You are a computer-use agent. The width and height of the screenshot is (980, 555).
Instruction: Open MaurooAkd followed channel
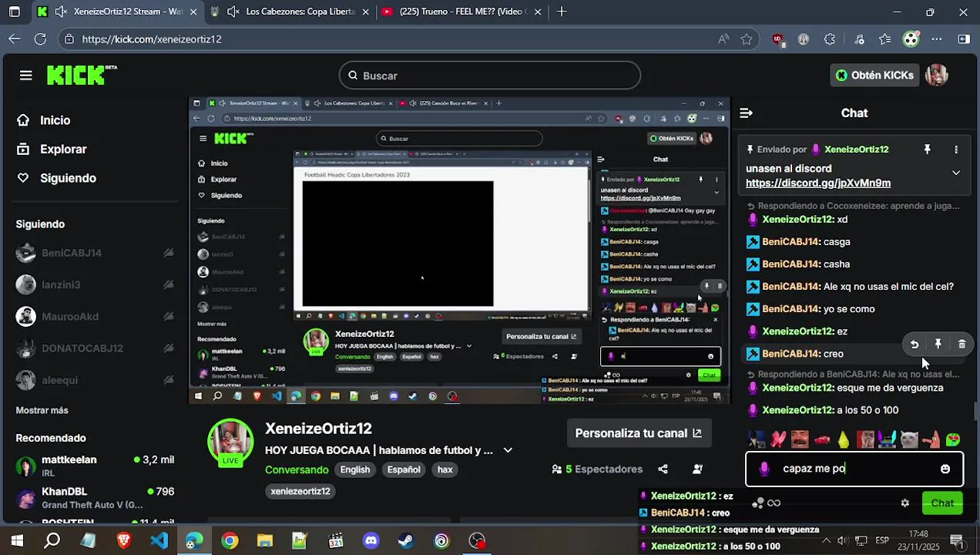click(x=94, y=316)
